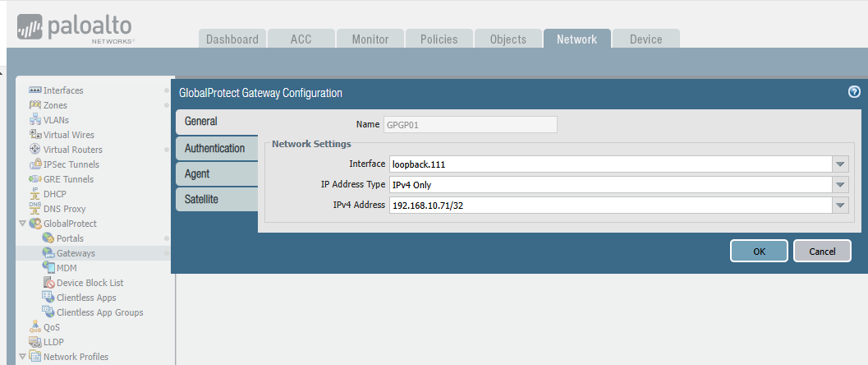Click the IPv4 Address value 192.168.10.71/32
This screenshot has height=365, width=868.
pyautogui.click(x=611, y=205)
